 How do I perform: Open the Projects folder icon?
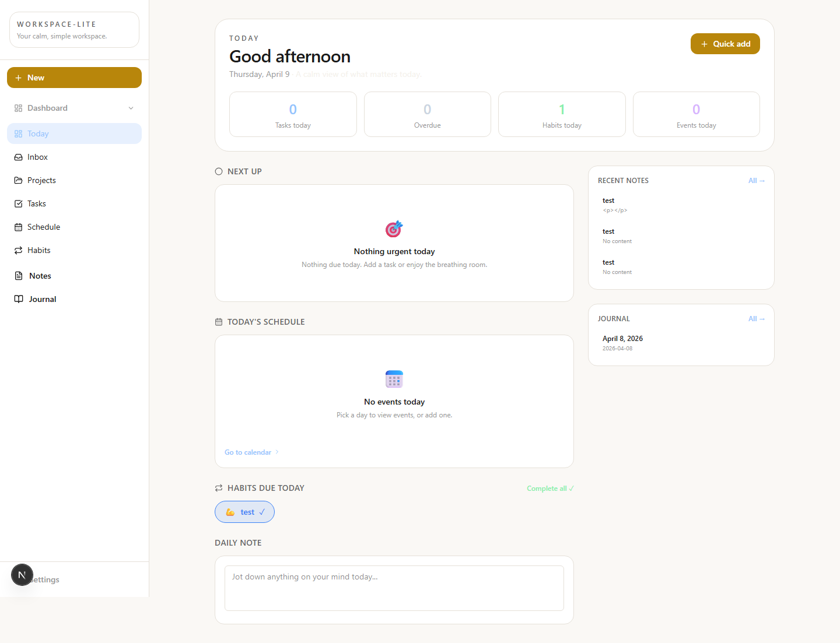click(19, 180)
